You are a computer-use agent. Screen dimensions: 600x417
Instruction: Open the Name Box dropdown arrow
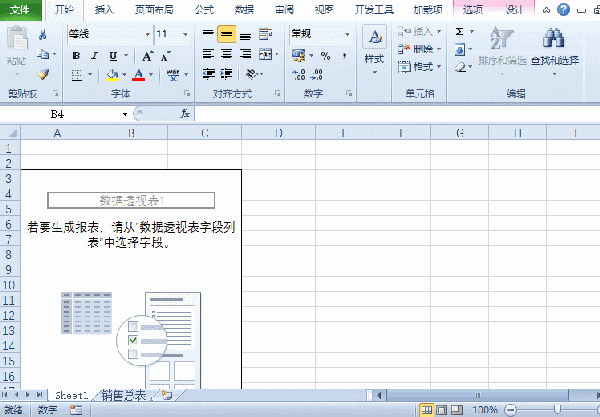125,114
